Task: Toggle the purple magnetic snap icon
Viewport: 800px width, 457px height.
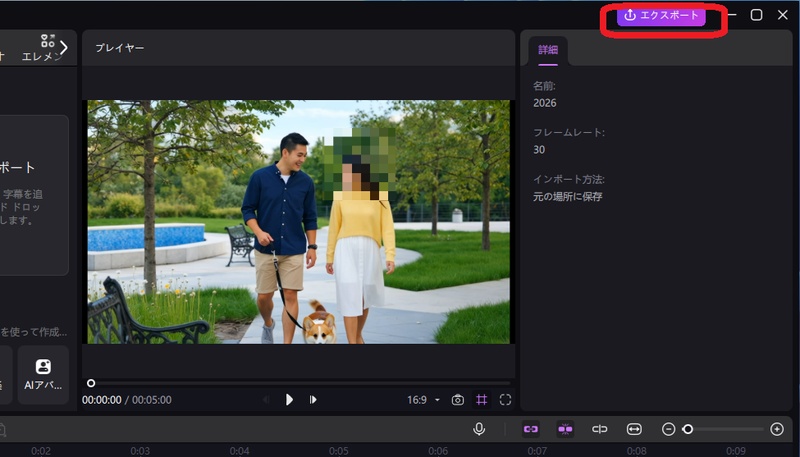Action: (x=565, y=429)
